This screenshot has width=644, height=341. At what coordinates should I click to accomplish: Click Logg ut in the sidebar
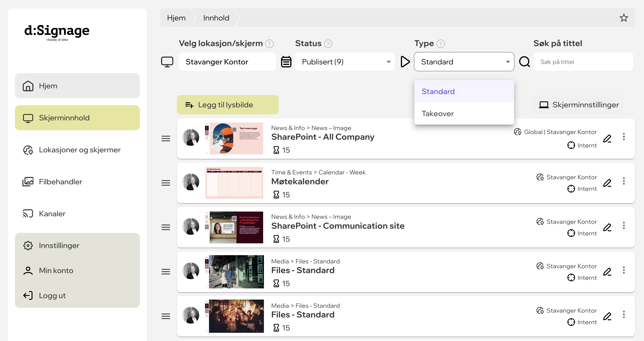[x=77, y=296]
